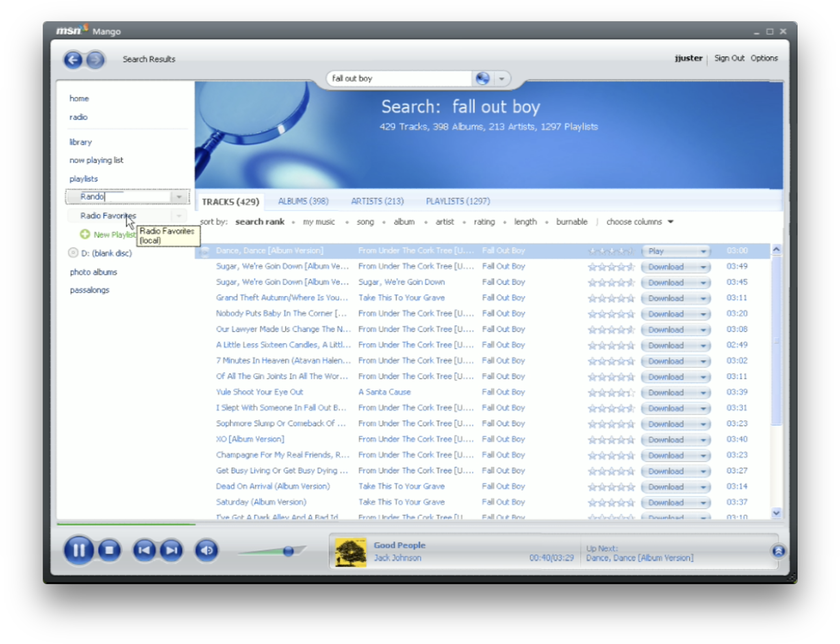Open A Santa Cause album link
840x644 pixels.
[384, 392]
